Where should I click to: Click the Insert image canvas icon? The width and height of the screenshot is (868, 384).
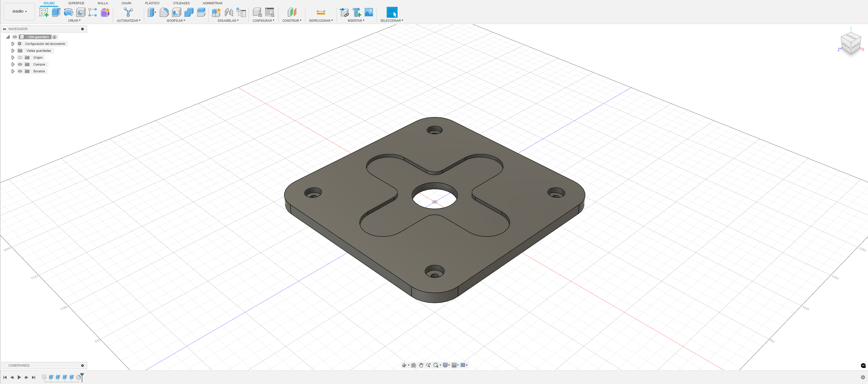[x=369, y=13]
